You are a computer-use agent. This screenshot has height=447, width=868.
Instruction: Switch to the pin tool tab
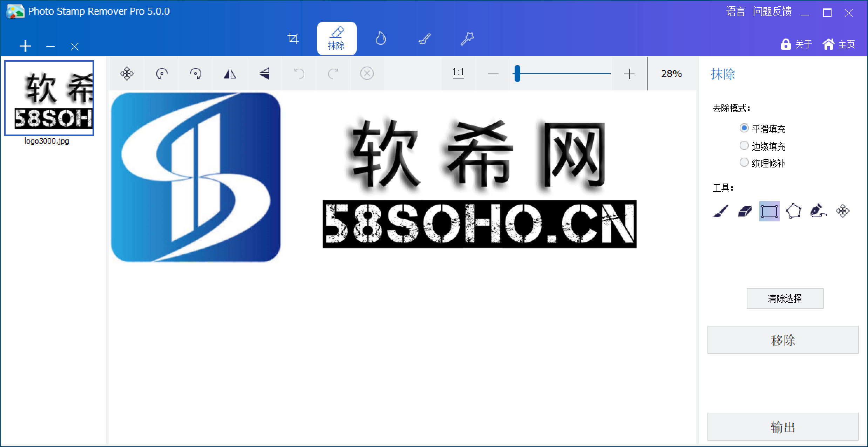click(x=467, y=39)
